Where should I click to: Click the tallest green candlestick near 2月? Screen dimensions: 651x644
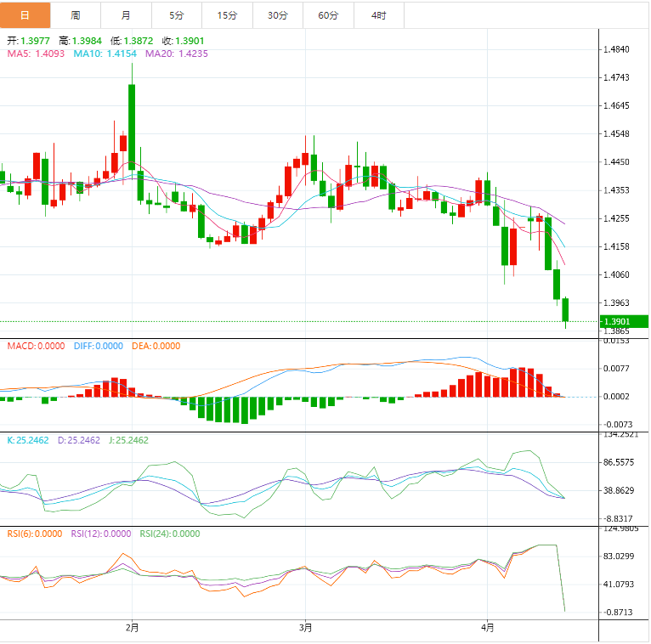[132, 127]
